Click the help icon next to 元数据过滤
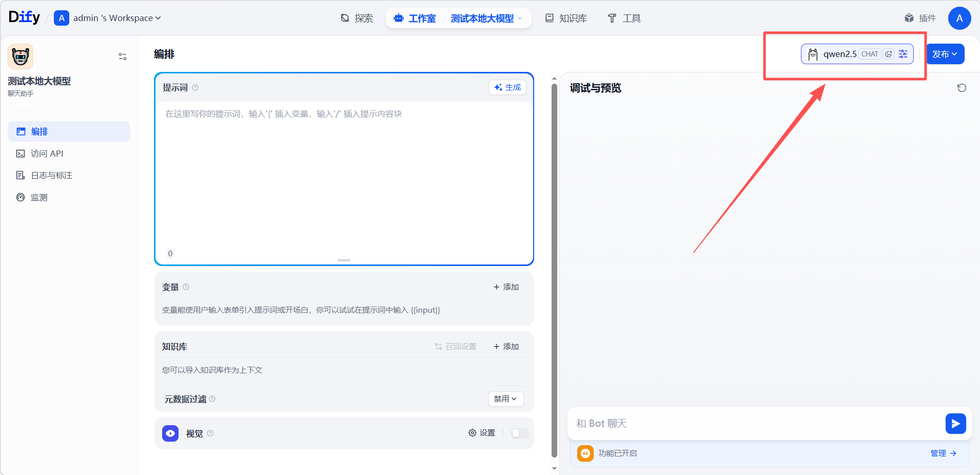 click(212, 399)
